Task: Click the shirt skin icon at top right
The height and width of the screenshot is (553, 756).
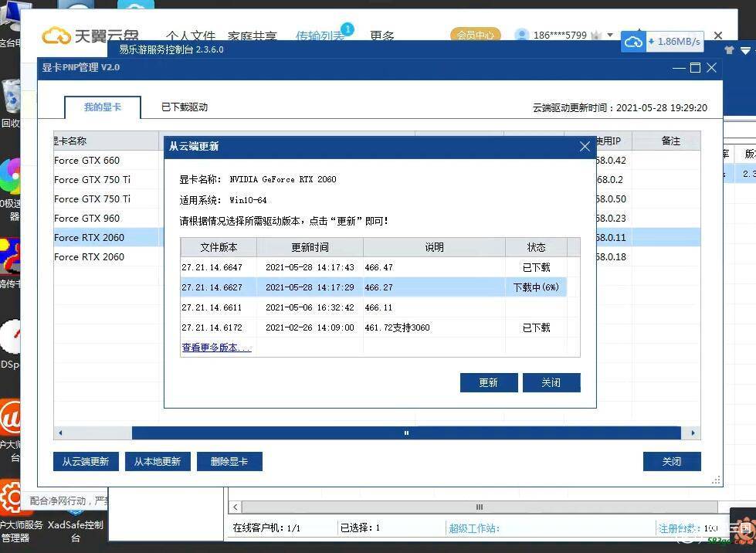Action: pos(728,49)
